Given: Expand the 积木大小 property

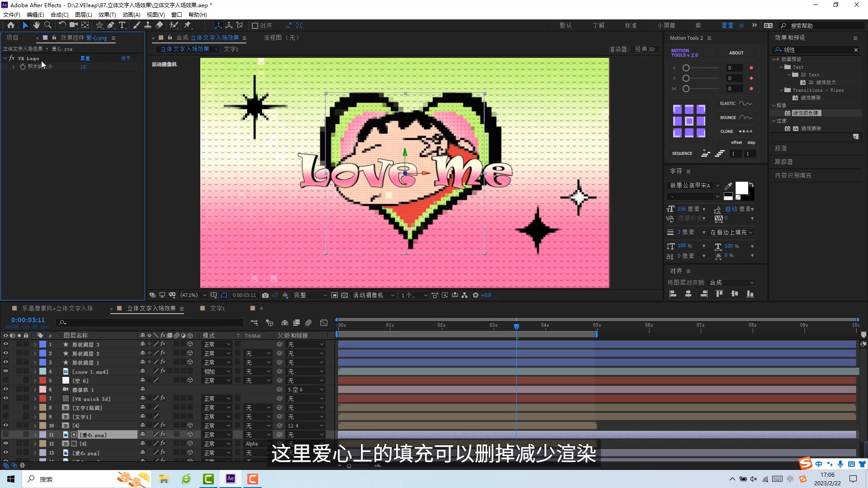Looking at the screenshot, I should point(13,67).
